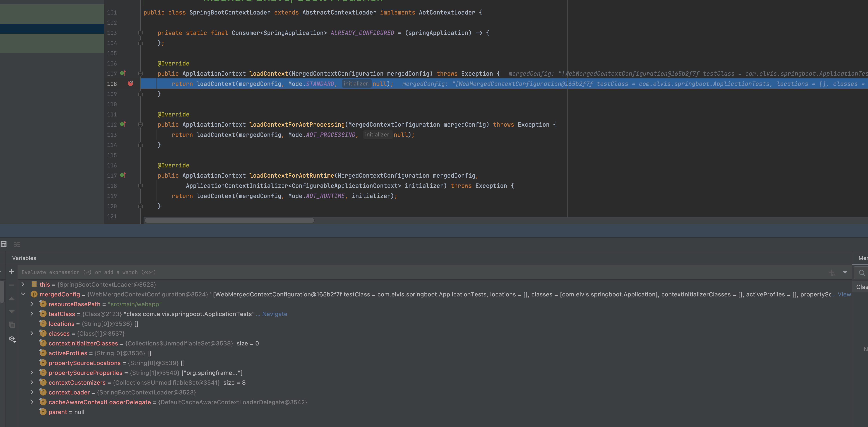Open the table layout view icon
The height and width of the screenshot is (427, 868).
click(4, 244)
